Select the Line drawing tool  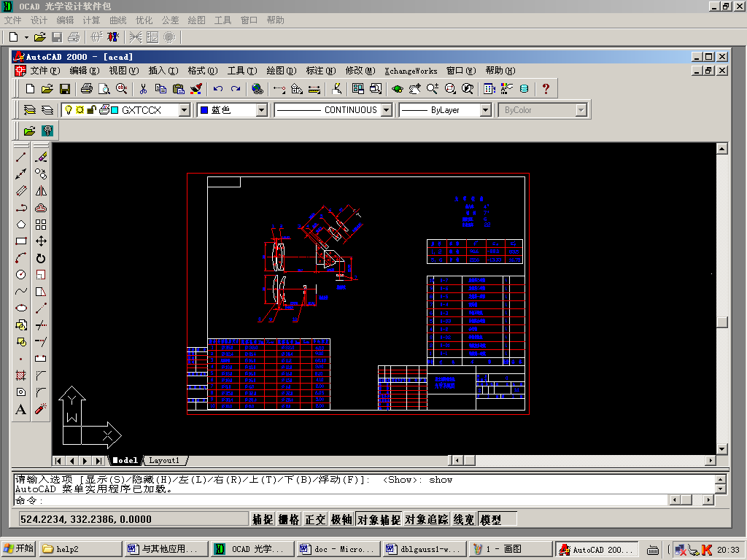[x=21, y=157]
